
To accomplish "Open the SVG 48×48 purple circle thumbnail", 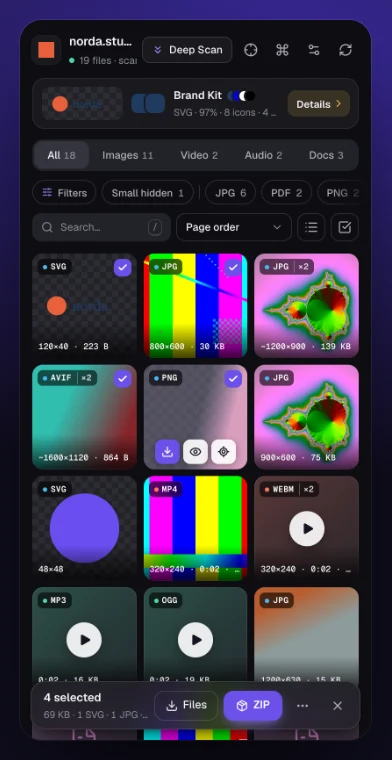I will click(84, 528).
